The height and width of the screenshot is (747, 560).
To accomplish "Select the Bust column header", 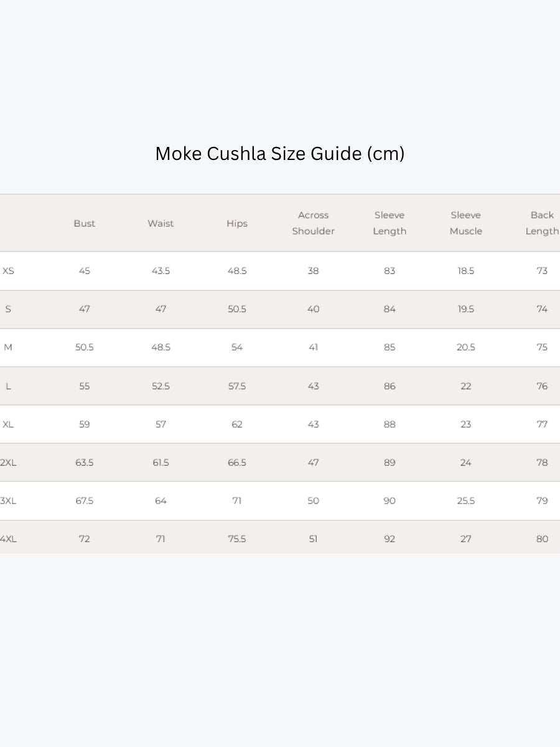I will [x=85, y=223].
